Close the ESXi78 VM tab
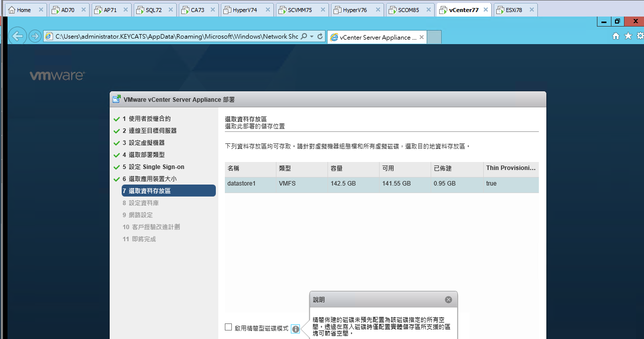 pyautogui.click(x=531, y=10)
